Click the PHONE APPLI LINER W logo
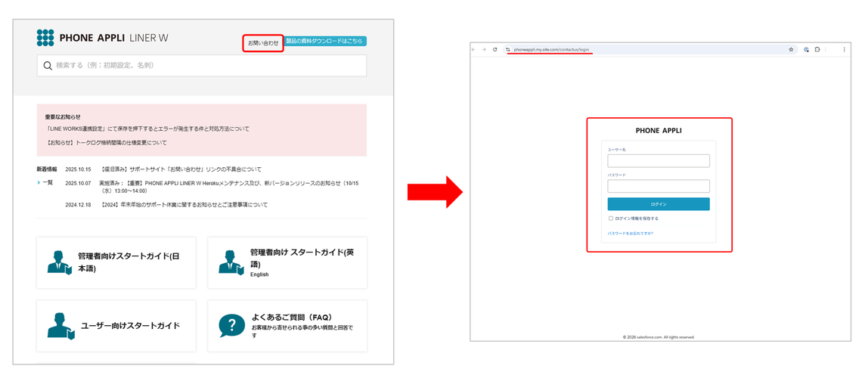The height and width of the screenshot is (375, 868). (102, 38)
